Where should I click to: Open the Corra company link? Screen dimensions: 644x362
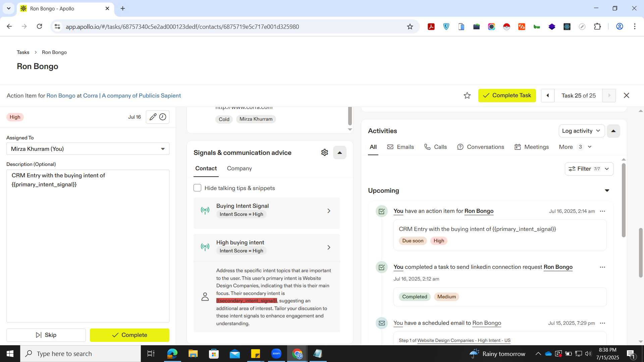(132, 96)
